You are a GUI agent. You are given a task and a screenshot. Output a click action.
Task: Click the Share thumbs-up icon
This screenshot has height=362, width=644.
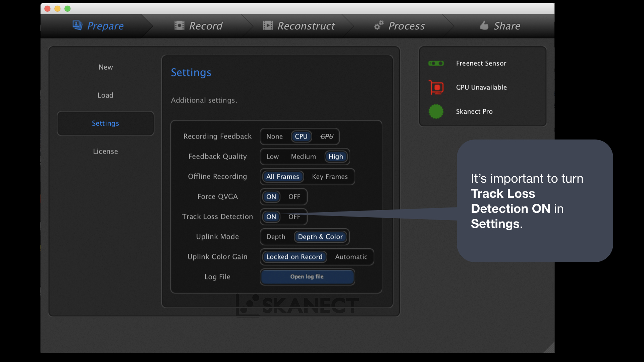484,25
